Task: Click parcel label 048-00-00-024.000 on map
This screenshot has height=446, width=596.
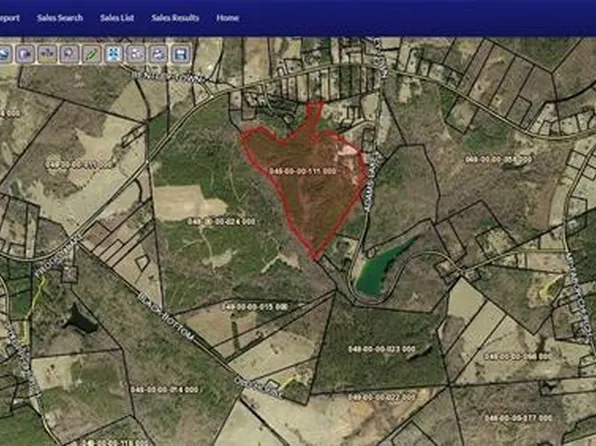Action: [222, 222]
